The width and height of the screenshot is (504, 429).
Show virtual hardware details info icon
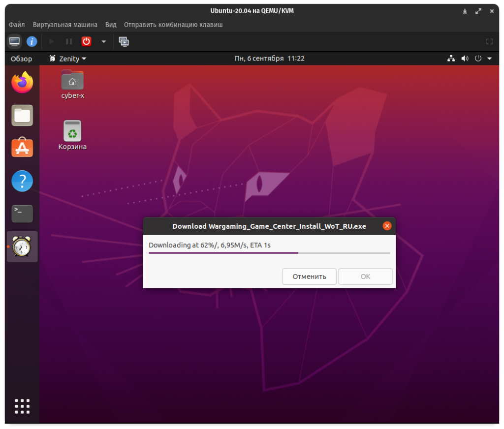[x=32, y=42]
